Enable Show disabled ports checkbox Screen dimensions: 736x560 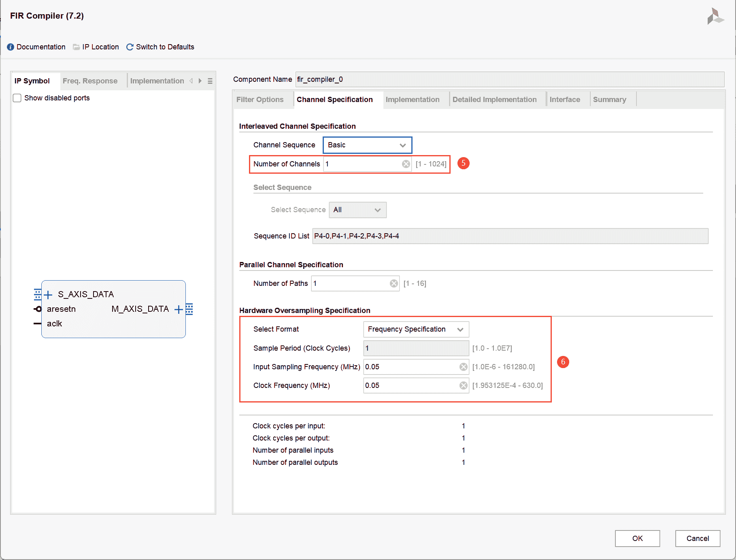click(17, 98)
